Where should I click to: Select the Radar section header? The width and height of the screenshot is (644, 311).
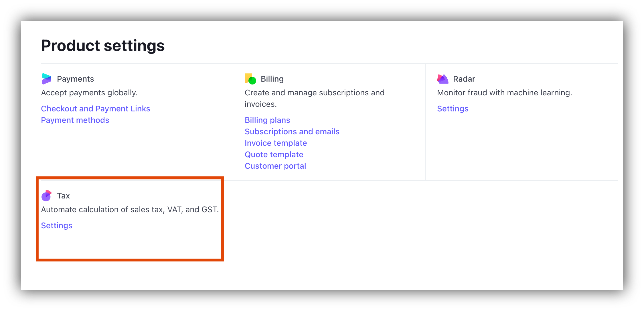464,78
